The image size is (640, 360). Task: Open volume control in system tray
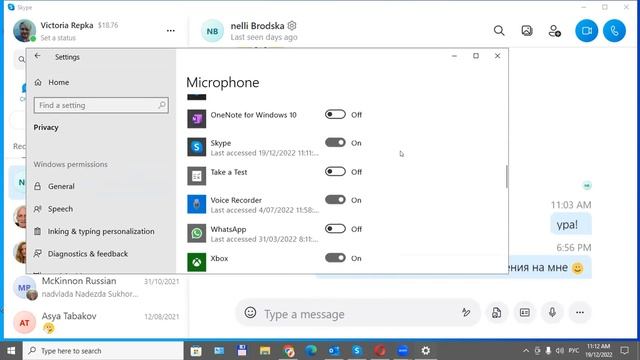[x=560, y=351]
